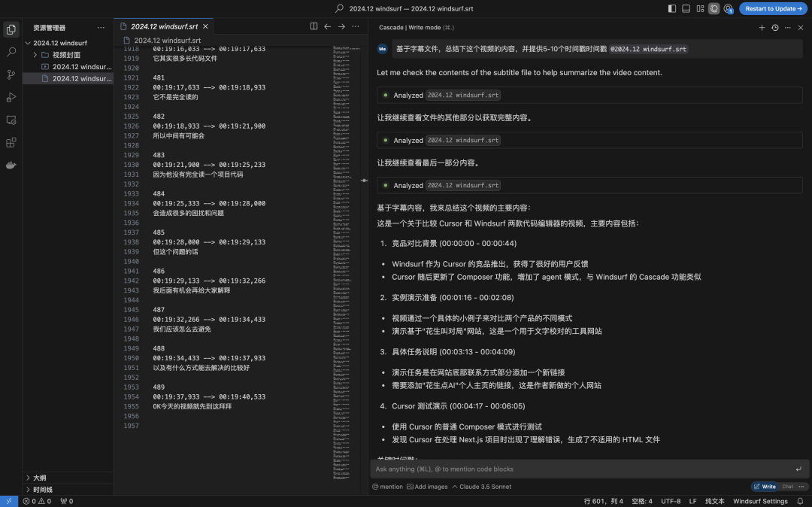This screenshot has width=812, height=507.
Task: Open the Run and Debug view
Action: coord(11,97)
